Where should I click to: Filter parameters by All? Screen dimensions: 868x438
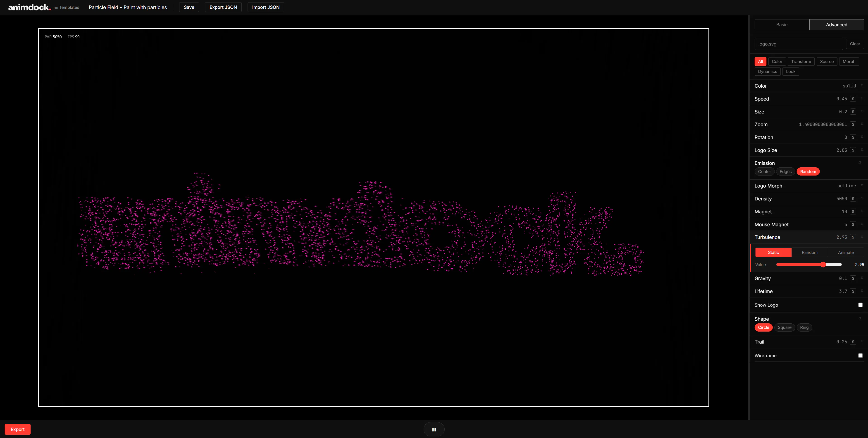tap(760, 61)
